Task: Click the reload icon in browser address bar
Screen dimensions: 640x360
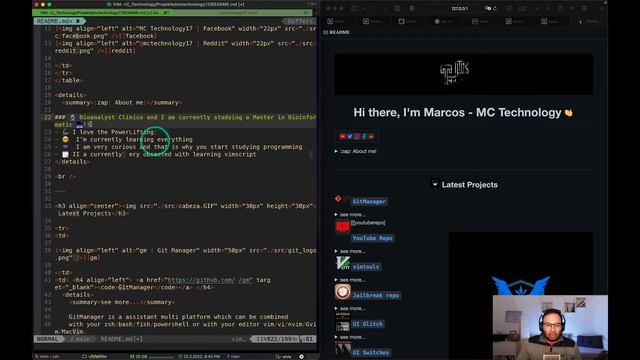Action: [495, 8]
